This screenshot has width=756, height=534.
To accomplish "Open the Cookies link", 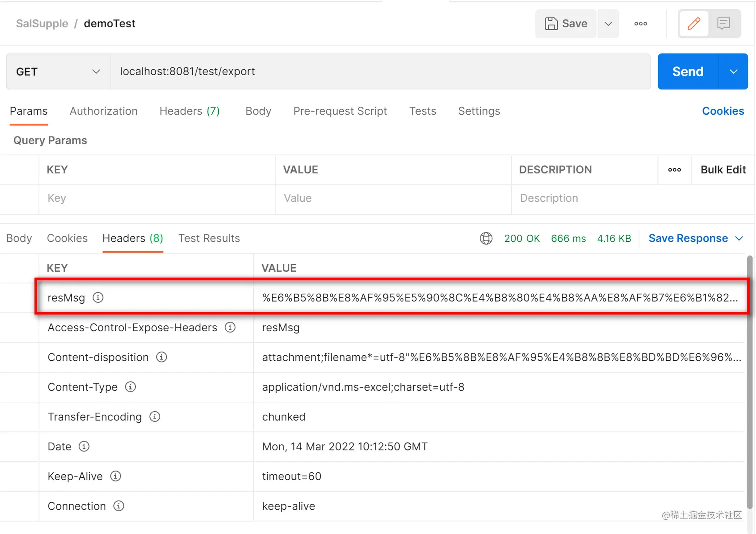I will (723, 111).
